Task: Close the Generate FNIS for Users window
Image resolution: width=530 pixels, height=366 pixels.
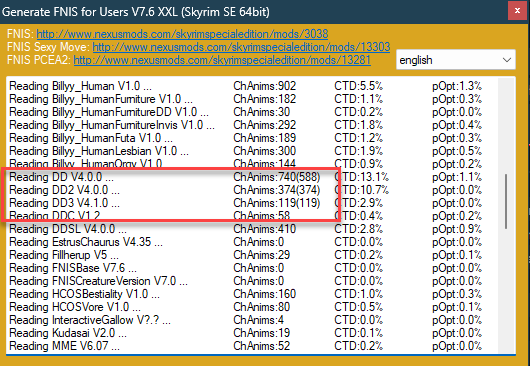Action: pos(517,11)
